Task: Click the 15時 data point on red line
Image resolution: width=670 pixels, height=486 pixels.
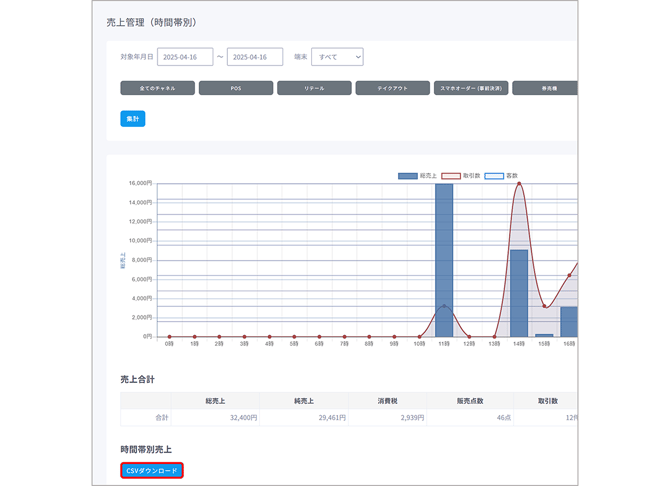Action: (544, 306)
